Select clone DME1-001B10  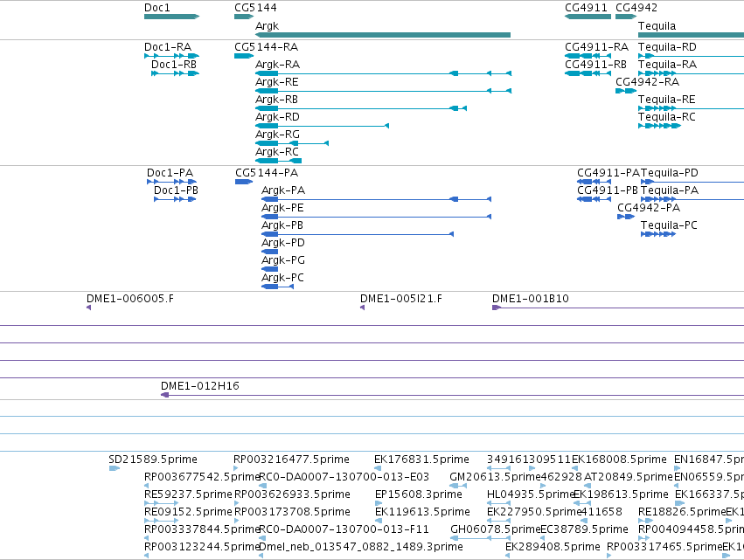point(531,299)
